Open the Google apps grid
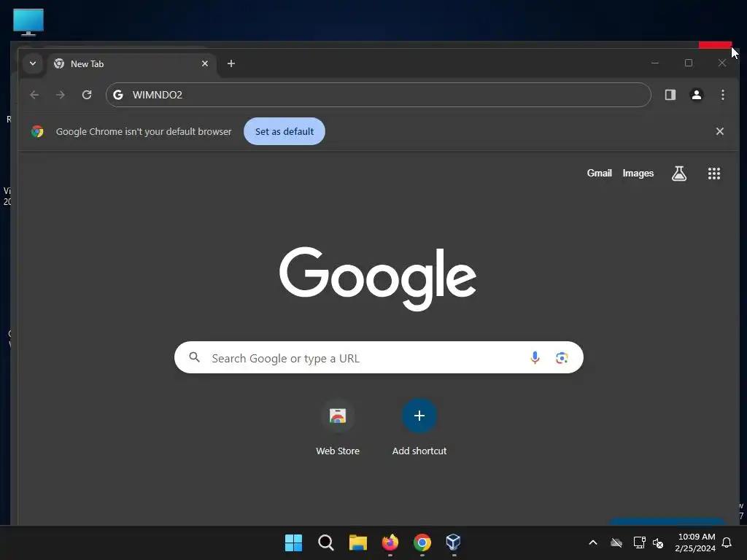This screenshot has width=747, height=560. [713, 174]
